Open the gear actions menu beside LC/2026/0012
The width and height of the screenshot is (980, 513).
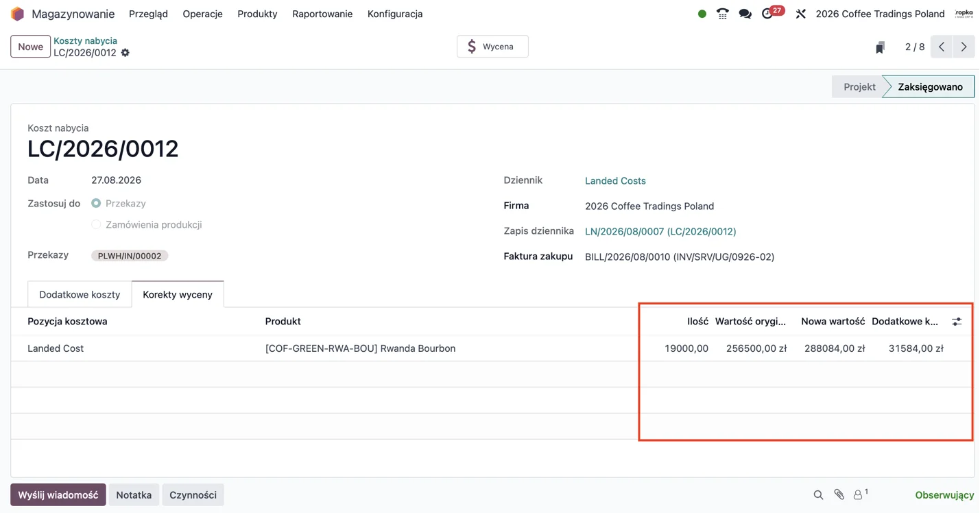[125, 53]
